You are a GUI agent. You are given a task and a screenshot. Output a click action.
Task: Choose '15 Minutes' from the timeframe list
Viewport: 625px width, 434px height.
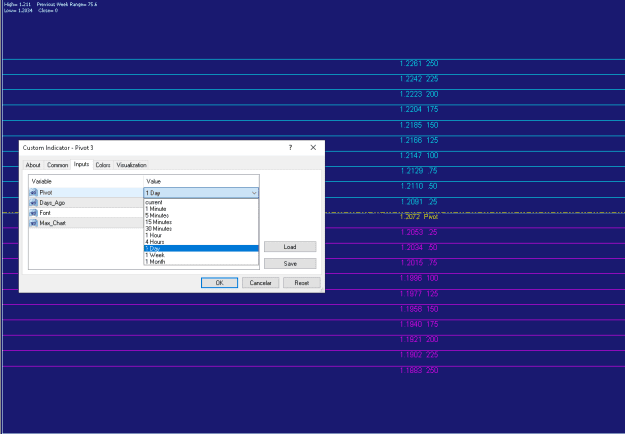(x=201, y=222)
